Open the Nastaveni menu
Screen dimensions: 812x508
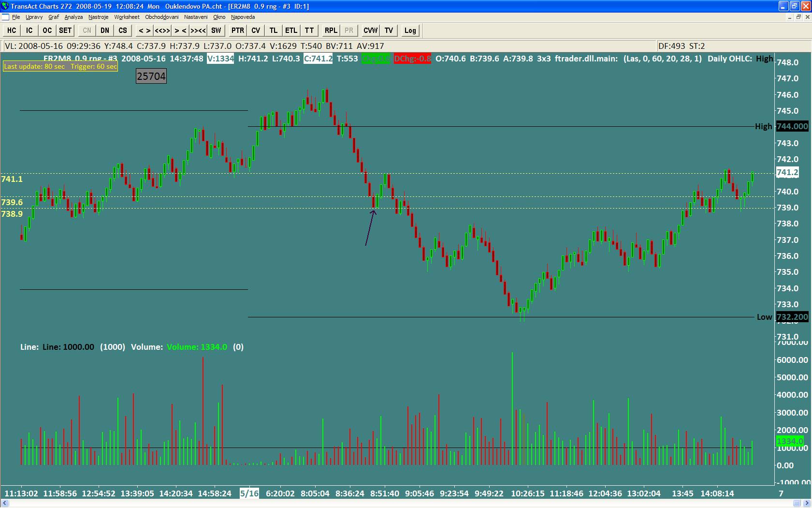pyautogui.click(x=196, y=17)
